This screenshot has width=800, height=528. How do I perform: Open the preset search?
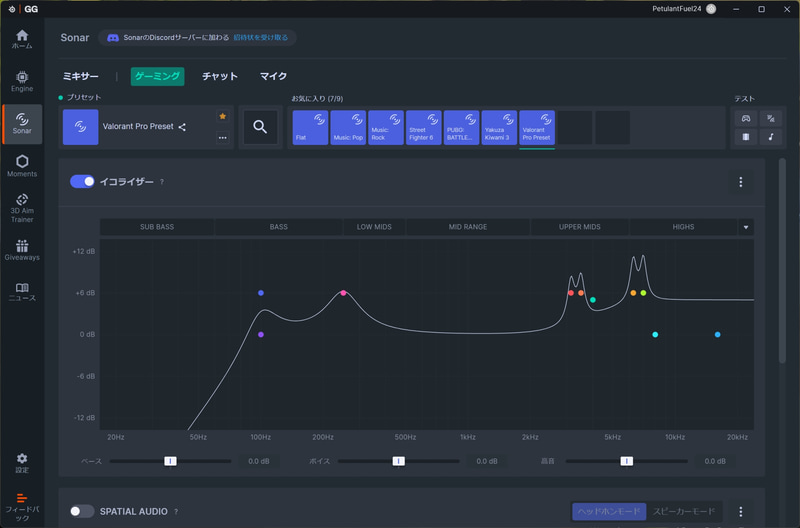[x=260, y=127]
